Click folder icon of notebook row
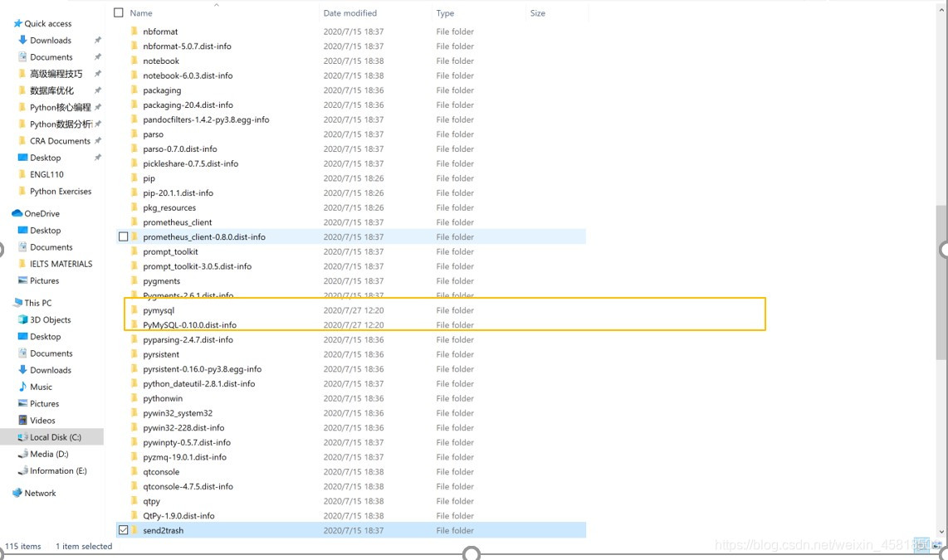Viewport: 948px width, 560px height. click(134, 61)
